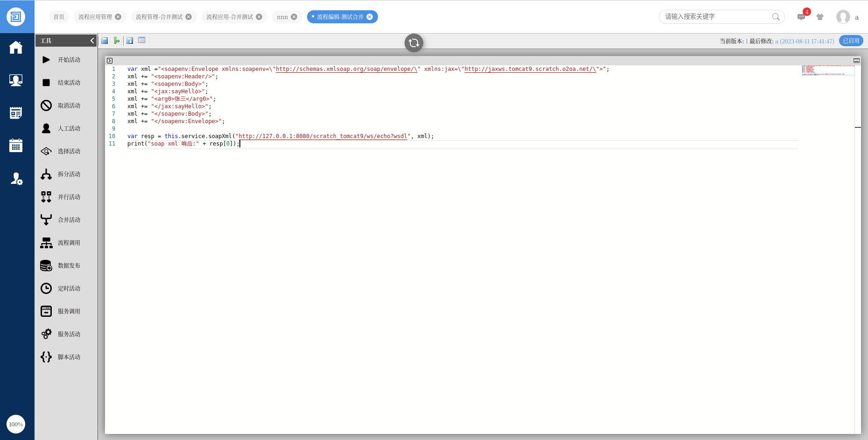The width and height of the screenshot is (868, 440).
Task: Click the xmlsoap.org envelope URL
Action: coord(346,69)
